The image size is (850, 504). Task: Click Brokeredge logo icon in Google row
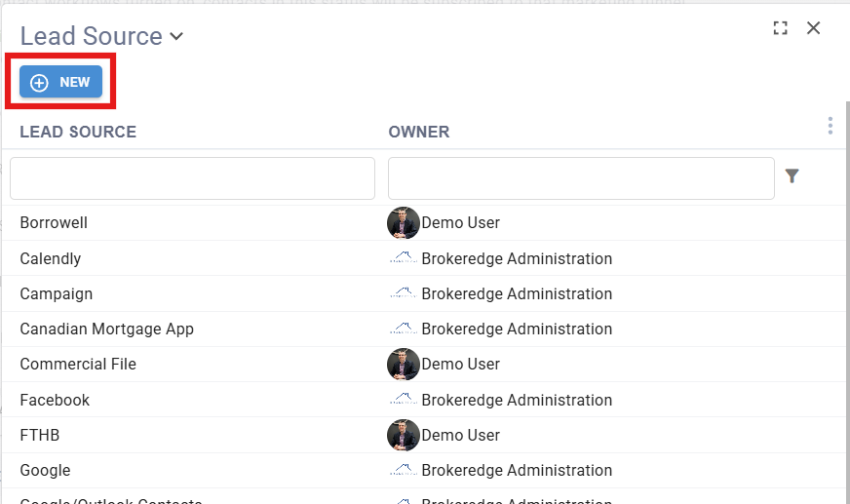403,470
